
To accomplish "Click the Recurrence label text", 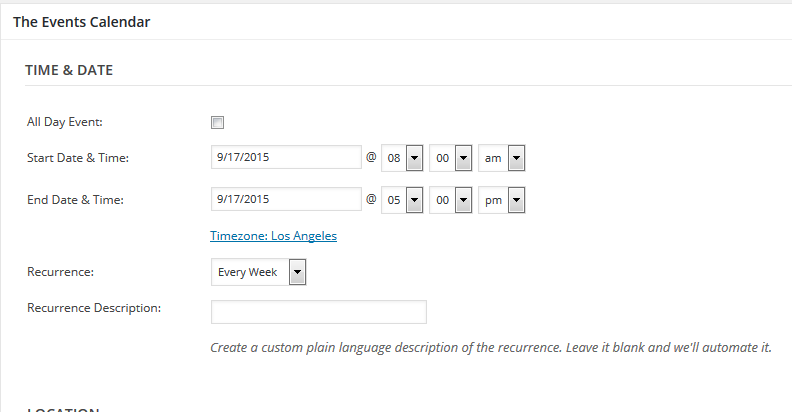I will point(61,271).
